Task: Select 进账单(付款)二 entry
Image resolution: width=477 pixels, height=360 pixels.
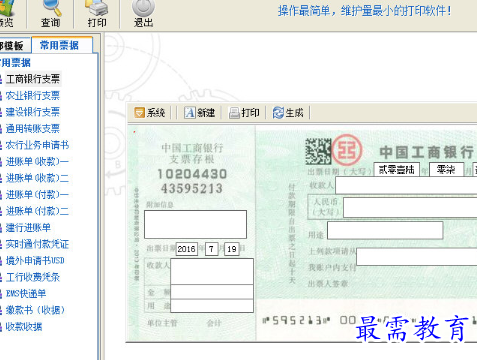Action: tap(37, 211)
